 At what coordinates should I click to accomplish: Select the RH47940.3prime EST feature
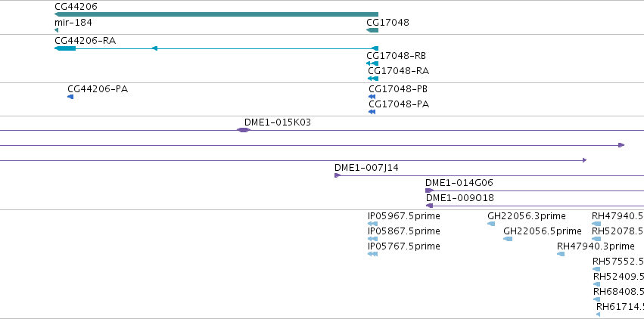point(561,254)
